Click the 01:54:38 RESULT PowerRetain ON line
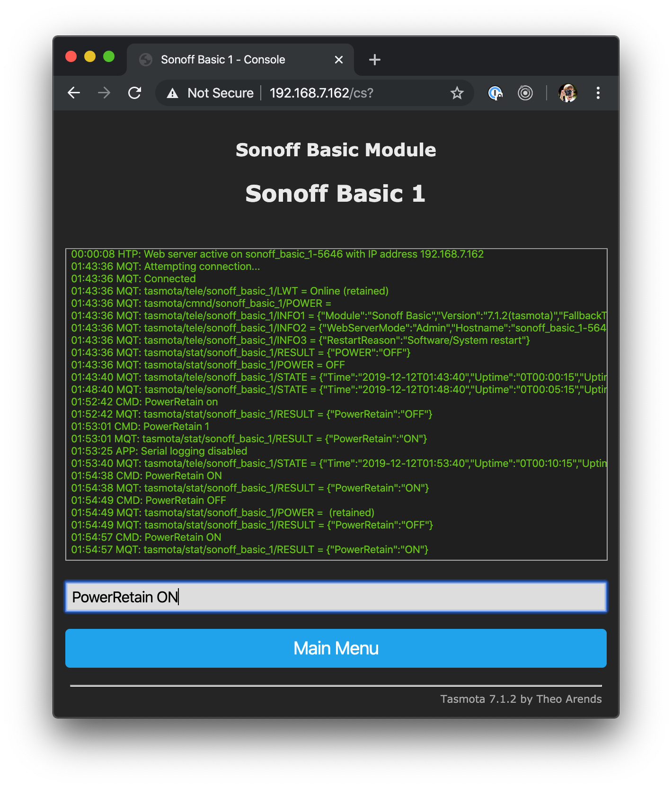 pos(250,488)
